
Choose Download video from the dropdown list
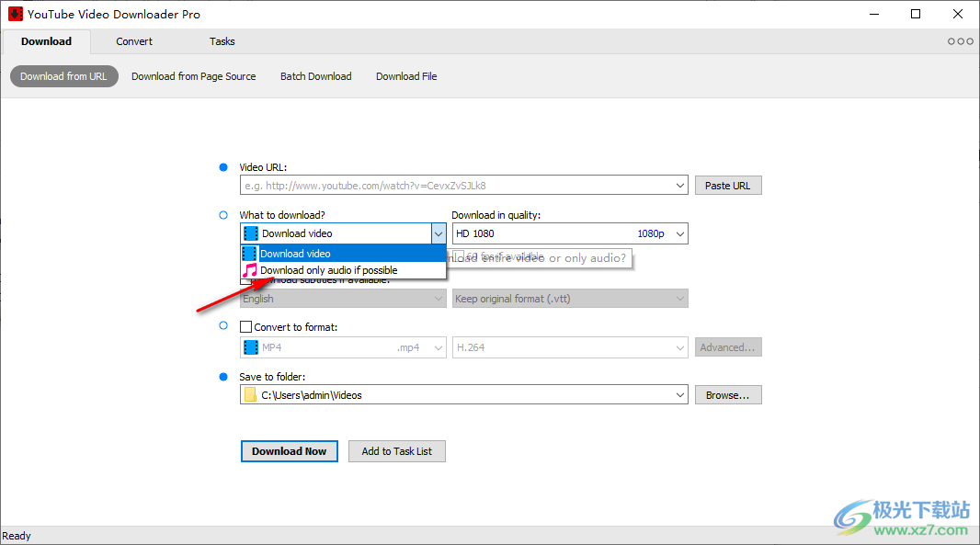[x=343, y=253]
